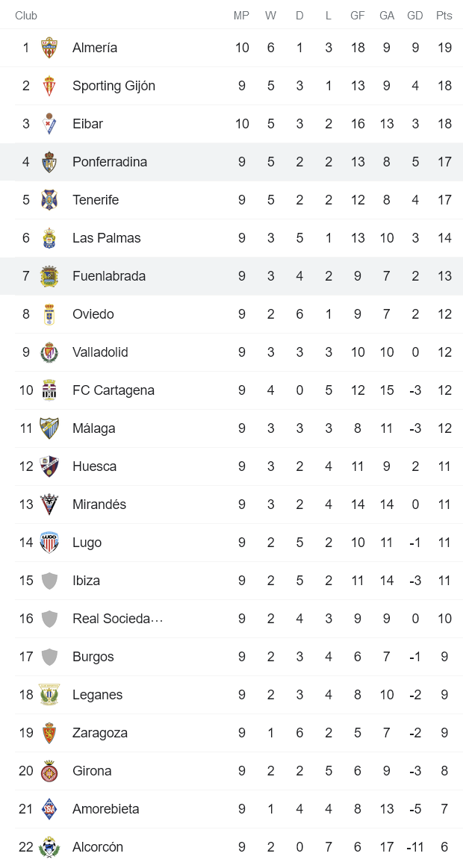Click the Amorebieta club crest
The width and height of the screenshot is (463, 868).
49,809
